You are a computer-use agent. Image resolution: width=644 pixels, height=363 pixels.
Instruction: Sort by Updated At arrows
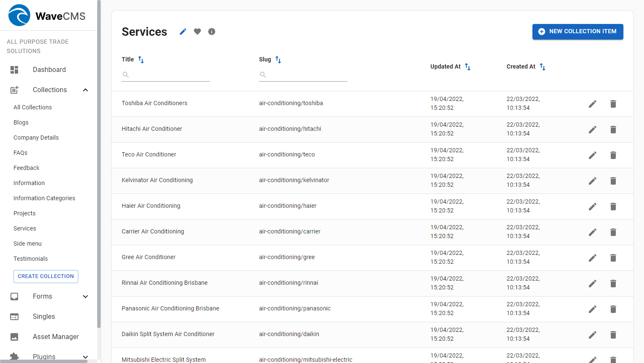point(468,67)
